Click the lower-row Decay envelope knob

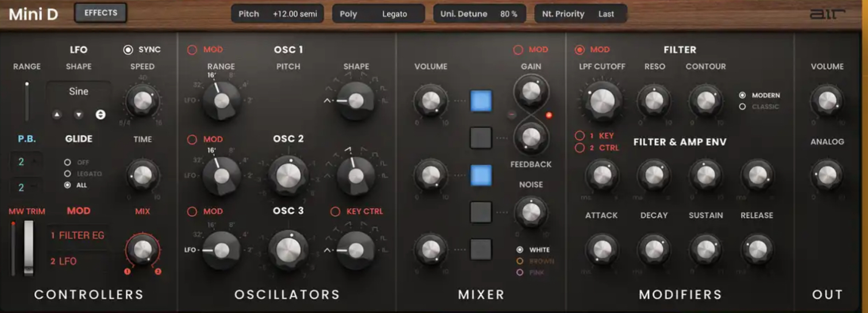[654, 249]
